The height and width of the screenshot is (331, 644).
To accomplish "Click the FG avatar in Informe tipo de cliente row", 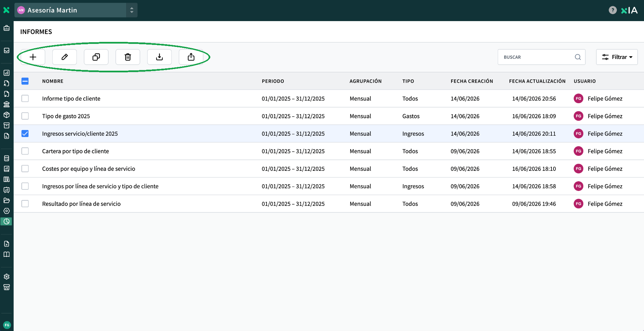I will (578, 98).
